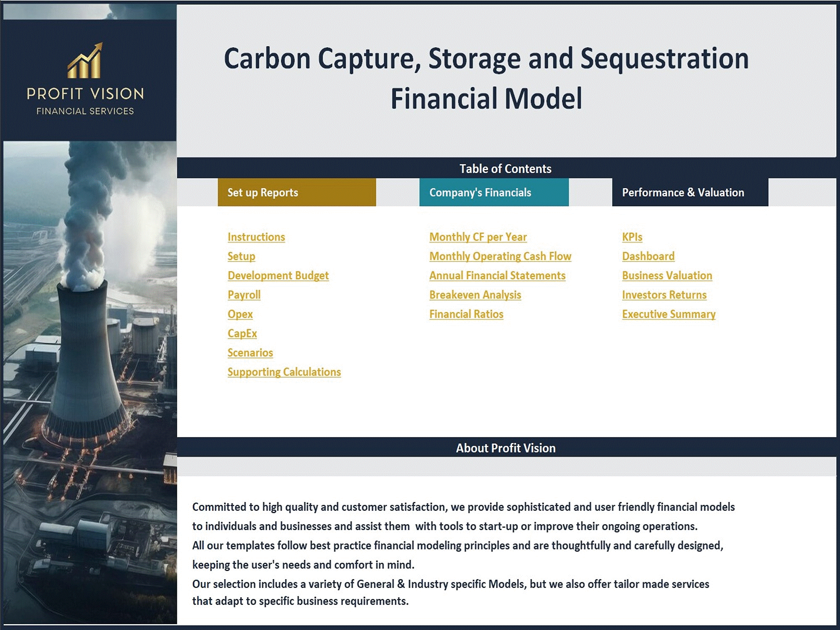Click the Profit Vision logo icon

point(90,63)
